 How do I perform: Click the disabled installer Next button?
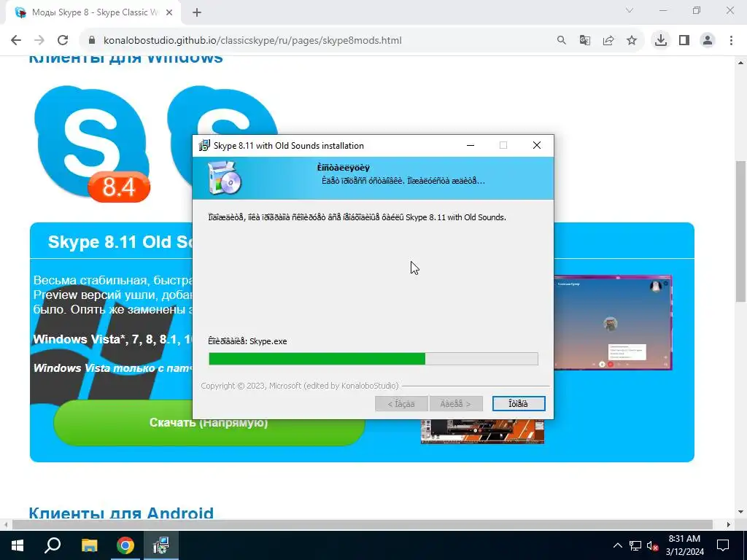click(456, 404)
